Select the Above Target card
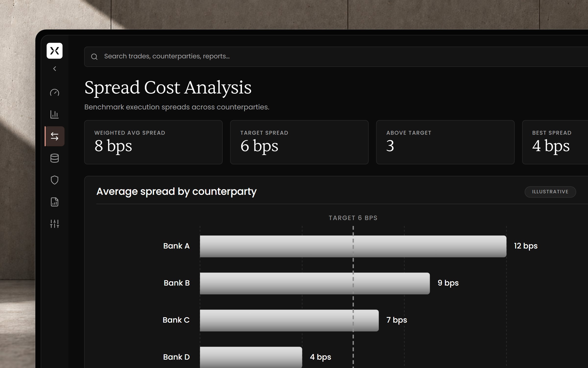 click(445, 142)
